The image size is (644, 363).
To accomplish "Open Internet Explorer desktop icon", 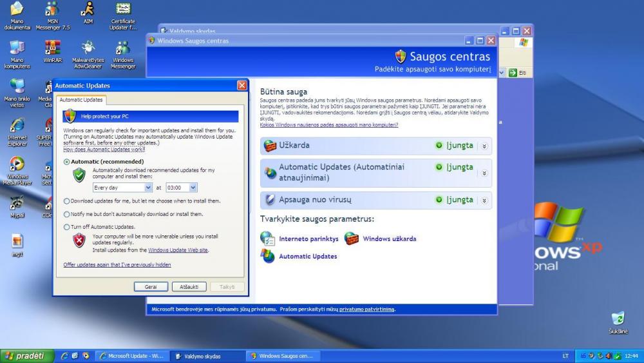I will click(x=17, y=126).
